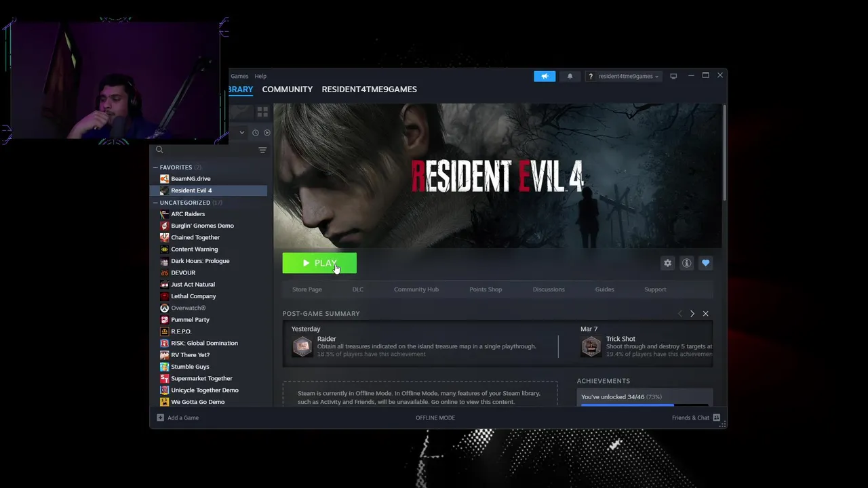
Task: Go to next post-game summary
Action: click(692, 314)
